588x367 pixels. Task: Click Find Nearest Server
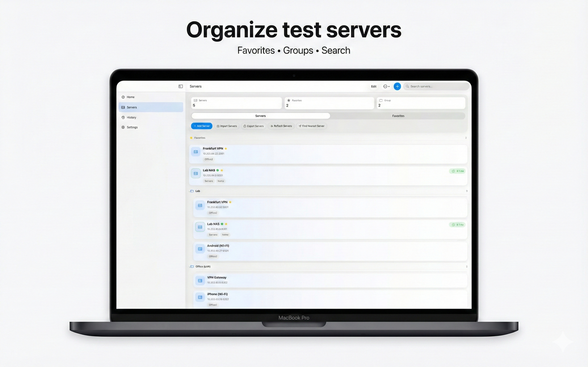pos(311,126)
